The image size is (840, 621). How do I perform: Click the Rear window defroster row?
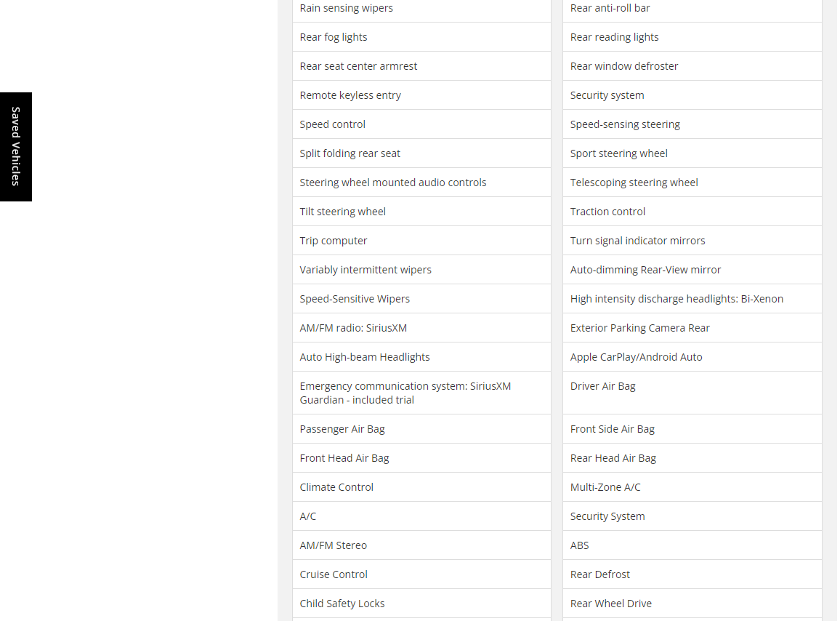pos(624,66)
